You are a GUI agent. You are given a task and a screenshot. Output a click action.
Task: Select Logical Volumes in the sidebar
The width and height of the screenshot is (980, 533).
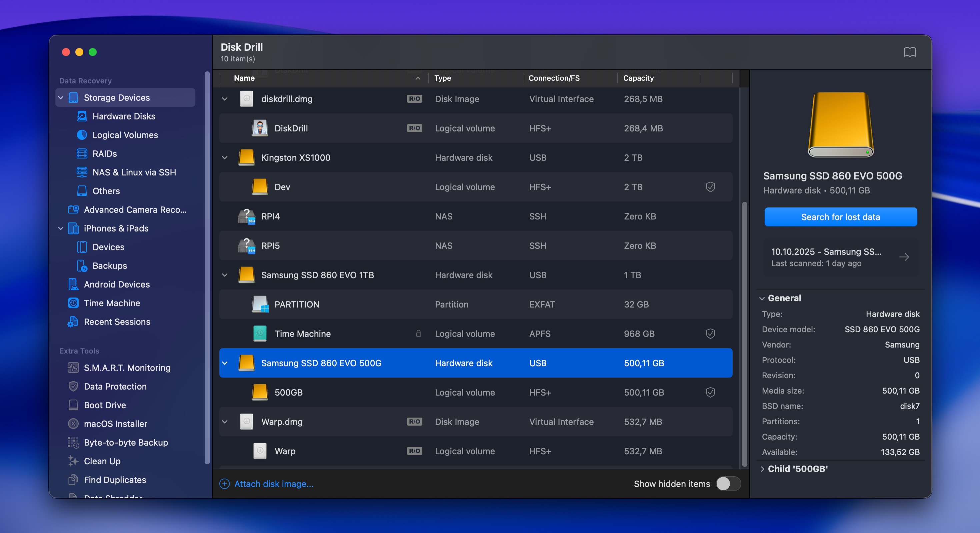(125, 135)
